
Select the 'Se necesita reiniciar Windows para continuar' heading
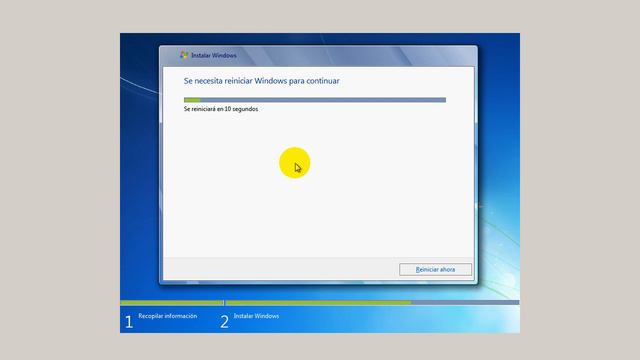point(261,81)
